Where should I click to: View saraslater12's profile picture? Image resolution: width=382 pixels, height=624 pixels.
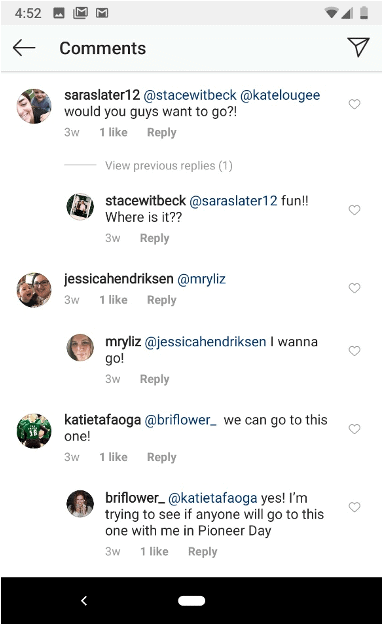[x=34, y=106]
